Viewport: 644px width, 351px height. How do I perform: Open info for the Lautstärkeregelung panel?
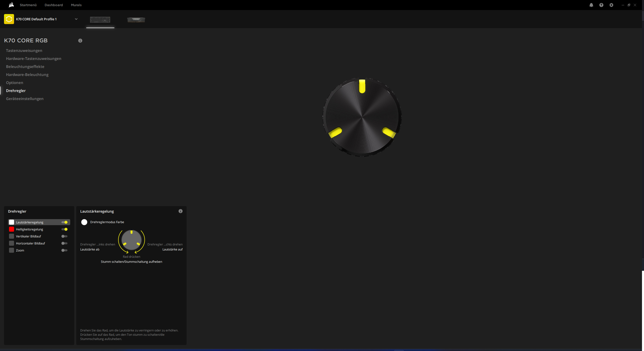point(180,211)
